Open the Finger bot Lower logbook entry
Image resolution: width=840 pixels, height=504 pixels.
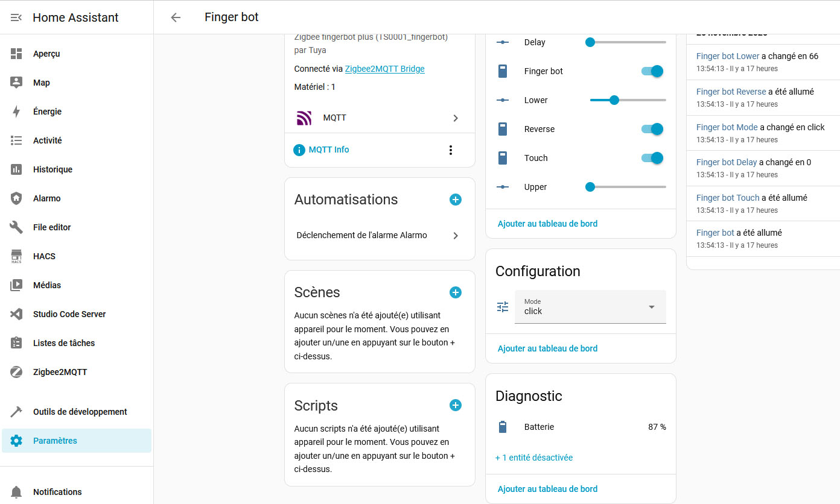[727, 56]
